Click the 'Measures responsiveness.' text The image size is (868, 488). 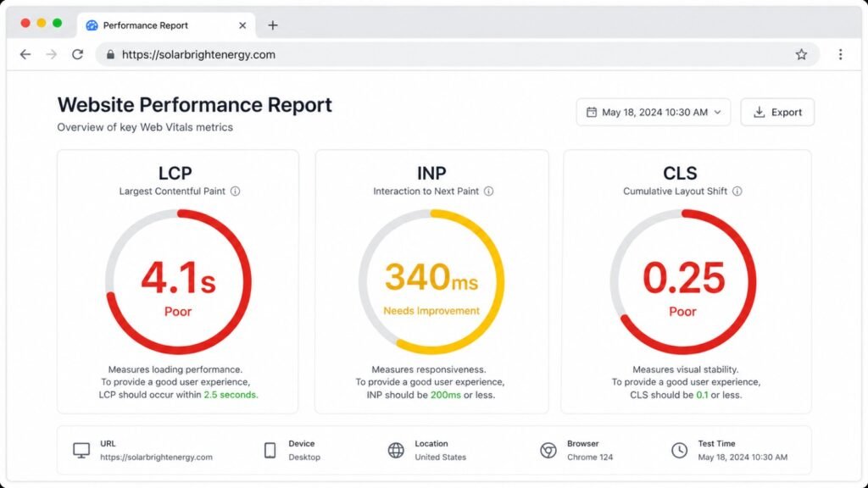pos(428,369)
